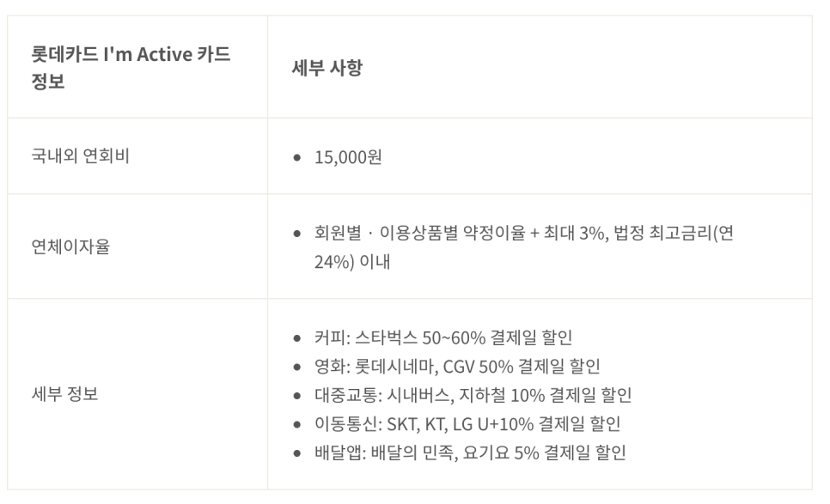Image resolution: width=830 pixels, height=504 pixels.
Task: Click the 24%) 이내 text line
Action: point(352,262)
